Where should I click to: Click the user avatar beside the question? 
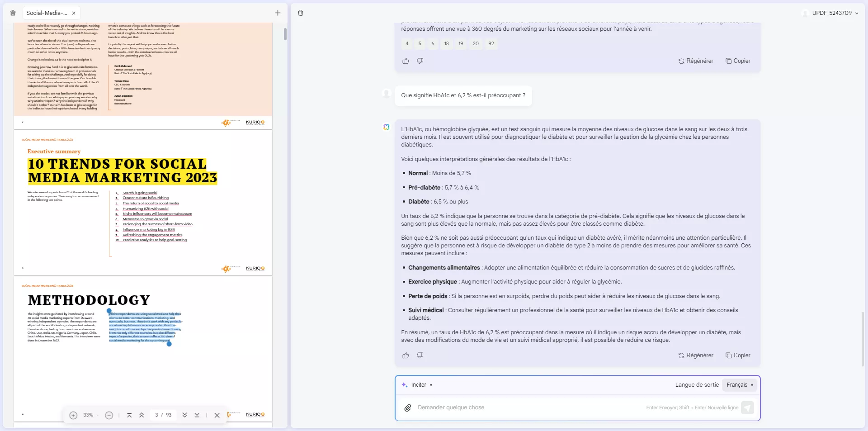tap(387, 94)
